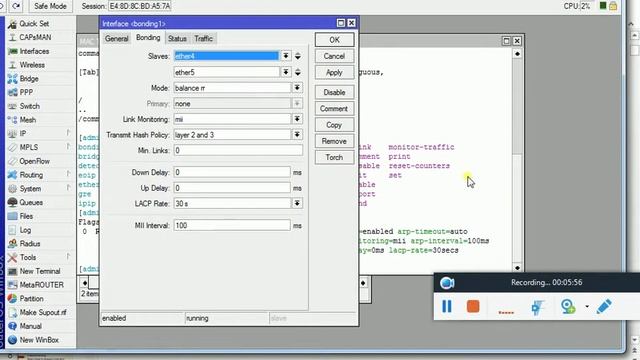
Task: Open Switch menu icon
Action: pyautogui.click(x=13, y=106)
